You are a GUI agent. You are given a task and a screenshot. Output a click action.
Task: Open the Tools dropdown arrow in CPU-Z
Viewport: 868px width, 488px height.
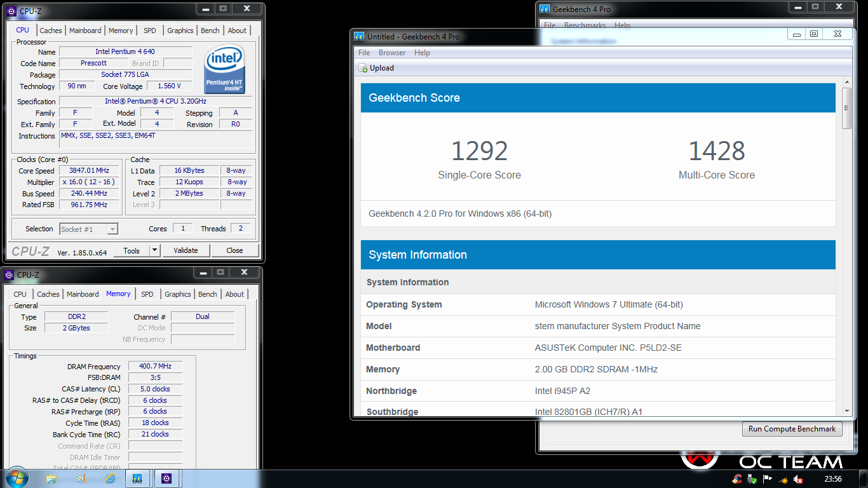[x=154, y=250]
